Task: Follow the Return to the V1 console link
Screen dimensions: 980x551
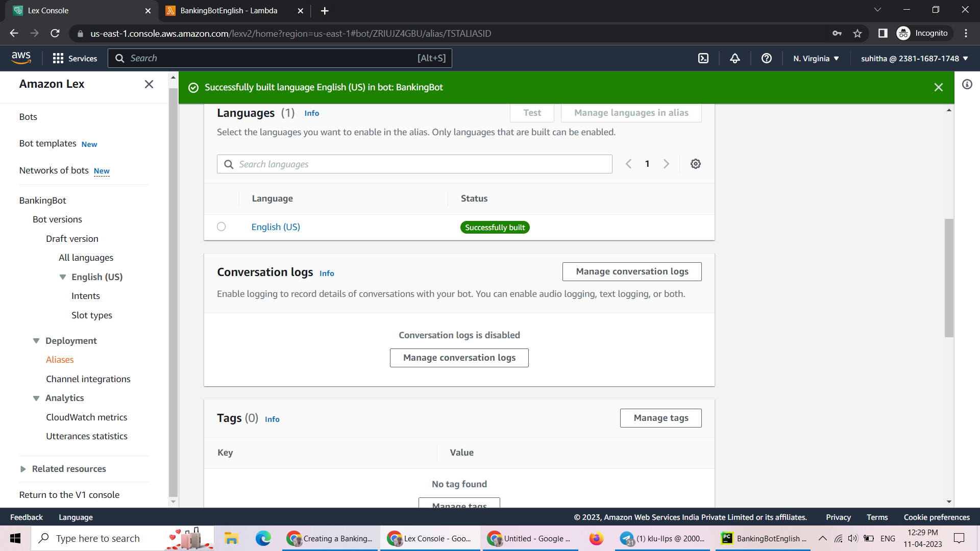Action: [x=69, y=494]
